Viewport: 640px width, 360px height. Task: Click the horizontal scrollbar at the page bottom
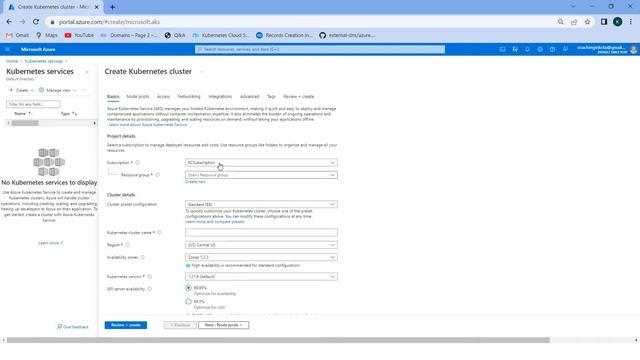pyautogui.click(x=278, y=340)
